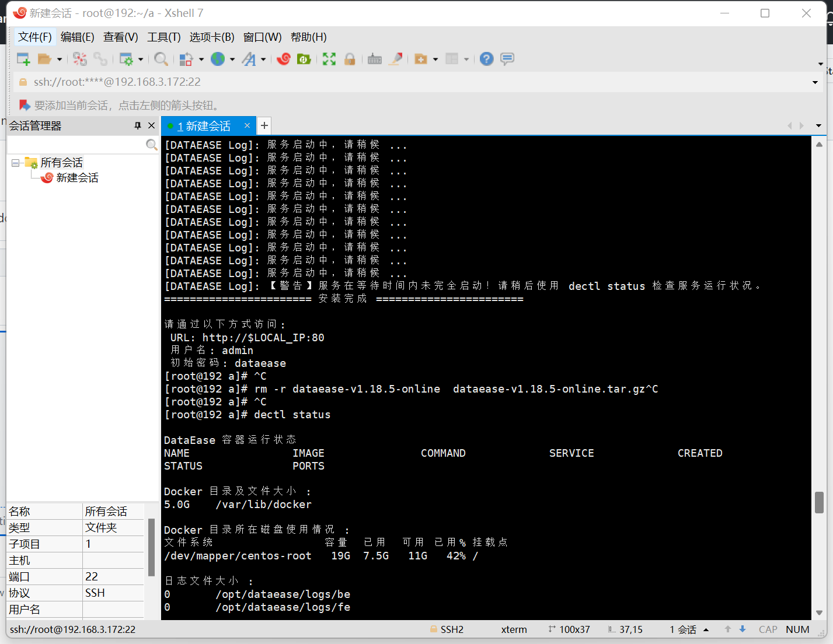The height and width of the screenshot is (644, 833).
Task: Click the globe encoding toolbar icon
Action: pos(218,59)
